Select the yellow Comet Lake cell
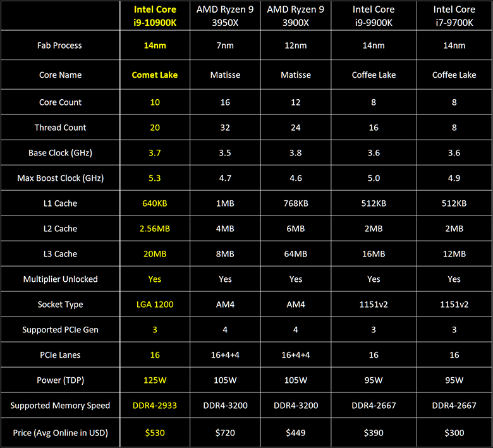This screenshot has width=493, height=448. [155, 75]
